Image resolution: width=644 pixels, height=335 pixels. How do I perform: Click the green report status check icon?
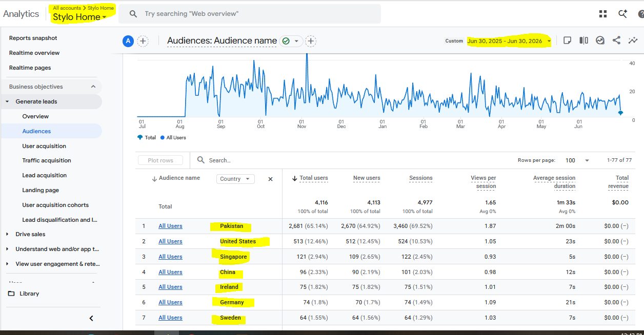coord(286,41)
